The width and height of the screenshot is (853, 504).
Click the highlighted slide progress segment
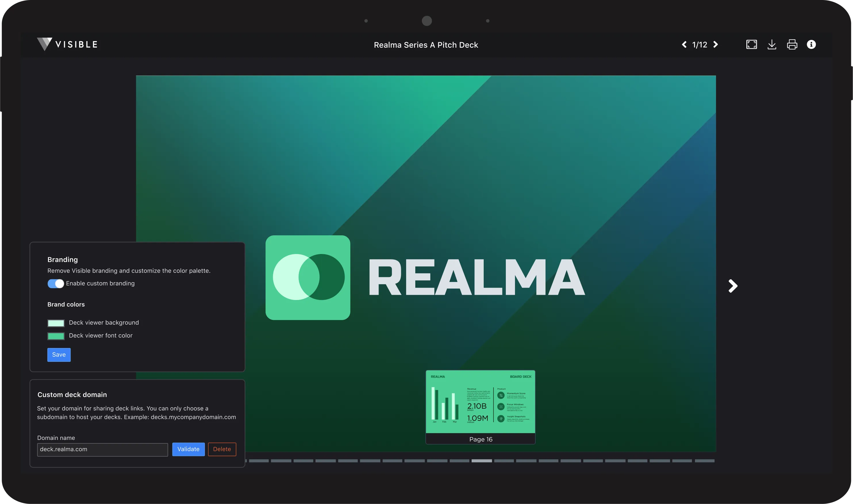pyautogui.click(x=481, y=461)
